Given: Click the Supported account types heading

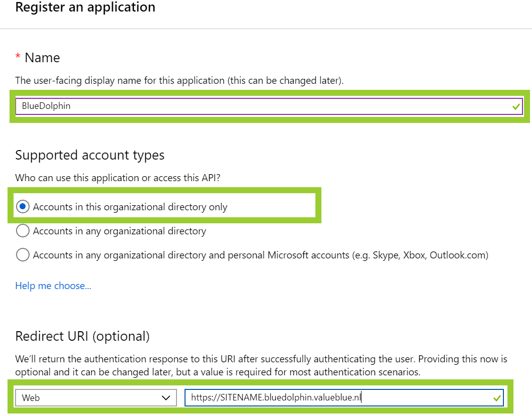Looking at the screenshot, I should pyautogui.click(x=90, y=155).
